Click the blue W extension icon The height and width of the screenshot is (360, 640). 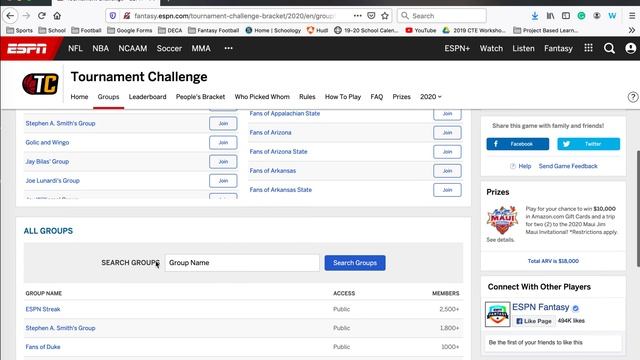coord(612,16)
